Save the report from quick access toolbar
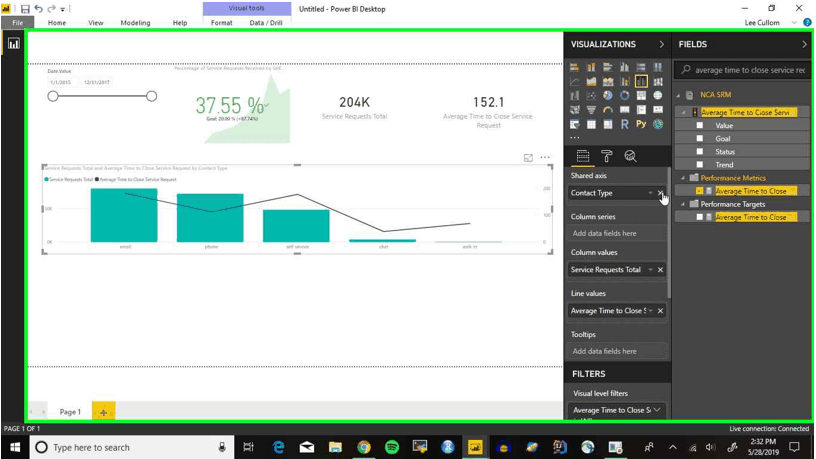This screenshot has width=816, height=459. pyautogui.click(x=25, y=9)
